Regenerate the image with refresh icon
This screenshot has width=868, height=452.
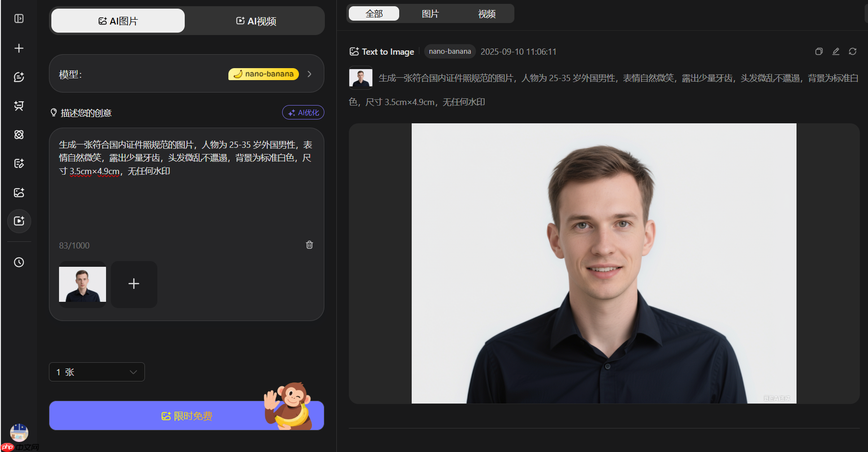(x=853, y=51)
